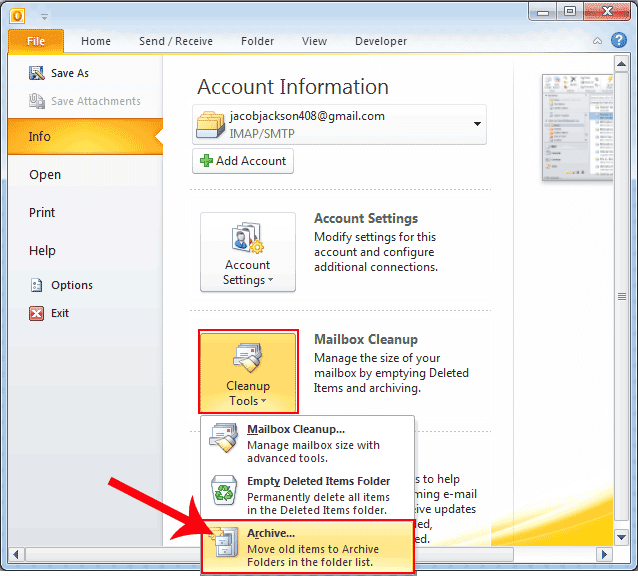Select Open in the backstage menu

[45, 175]
